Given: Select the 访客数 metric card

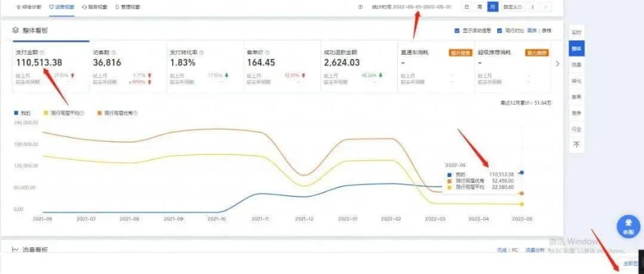Looking at the screenshot, I should tap(128, 67).
